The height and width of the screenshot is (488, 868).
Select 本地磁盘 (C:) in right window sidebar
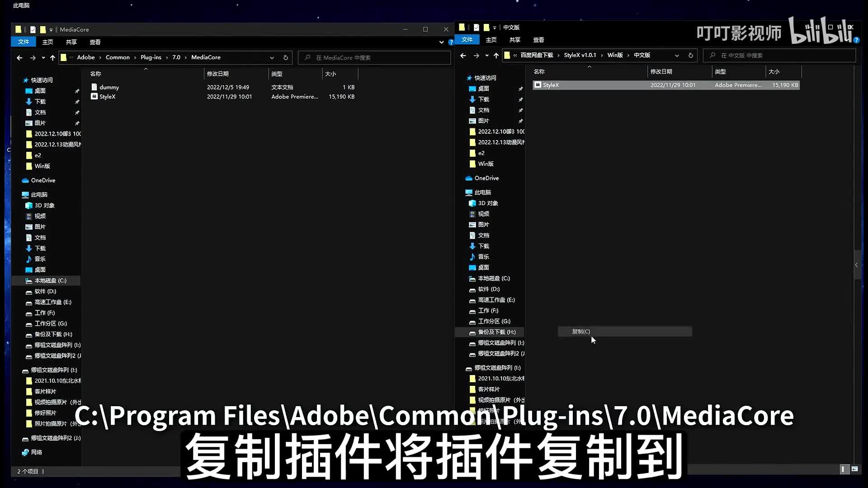494,278
